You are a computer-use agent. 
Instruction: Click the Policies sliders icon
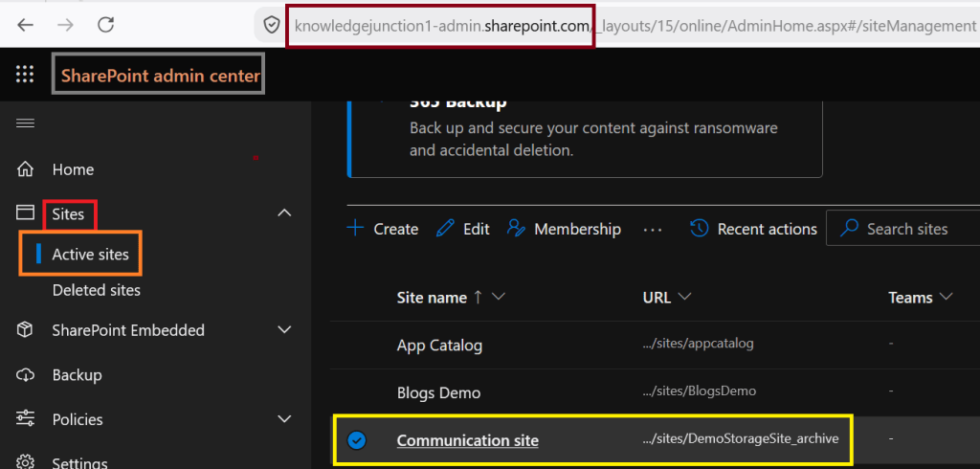tap(25, 416)
